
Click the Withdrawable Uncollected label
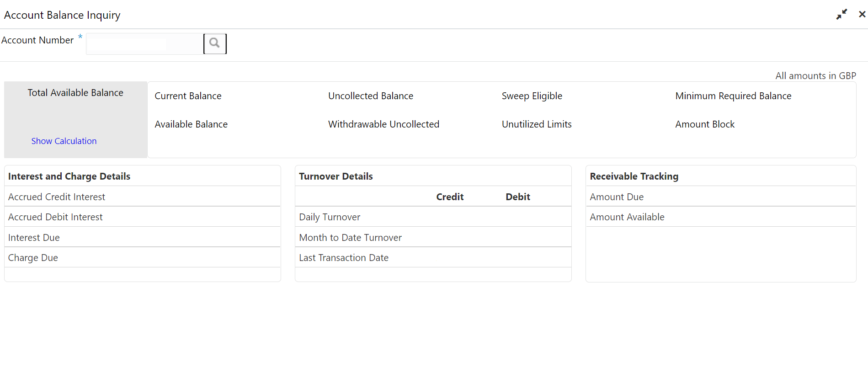coord(383,124)
